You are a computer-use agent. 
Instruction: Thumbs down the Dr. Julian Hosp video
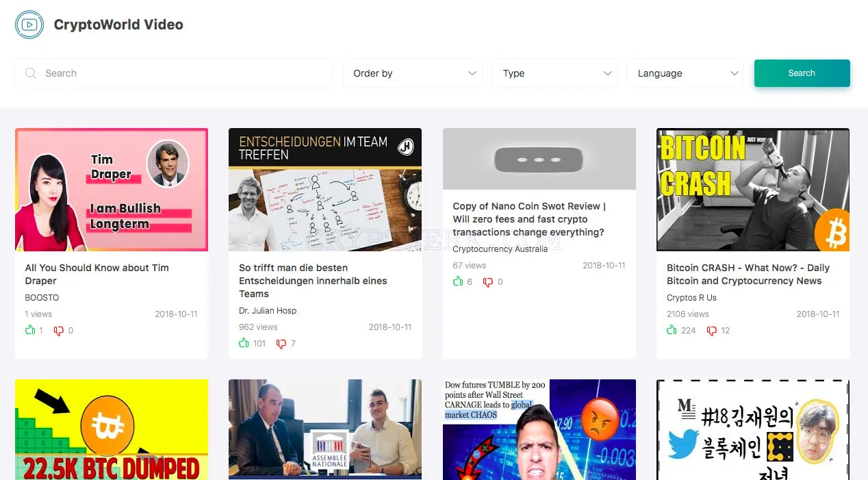pos(281,344)
